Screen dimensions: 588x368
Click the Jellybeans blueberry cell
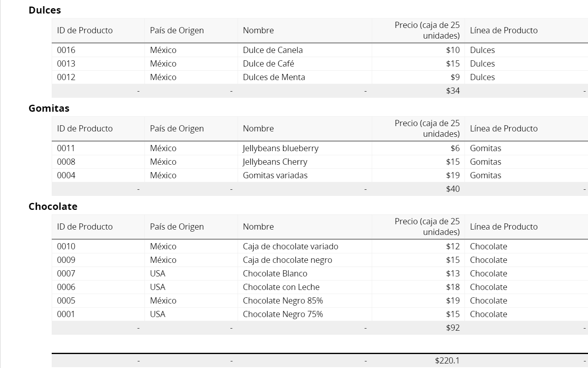point(280,148)
